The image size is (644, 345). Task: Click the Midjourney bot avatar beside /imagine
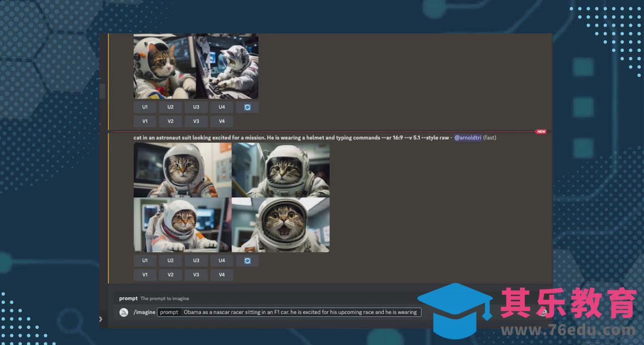click(124, 312)
